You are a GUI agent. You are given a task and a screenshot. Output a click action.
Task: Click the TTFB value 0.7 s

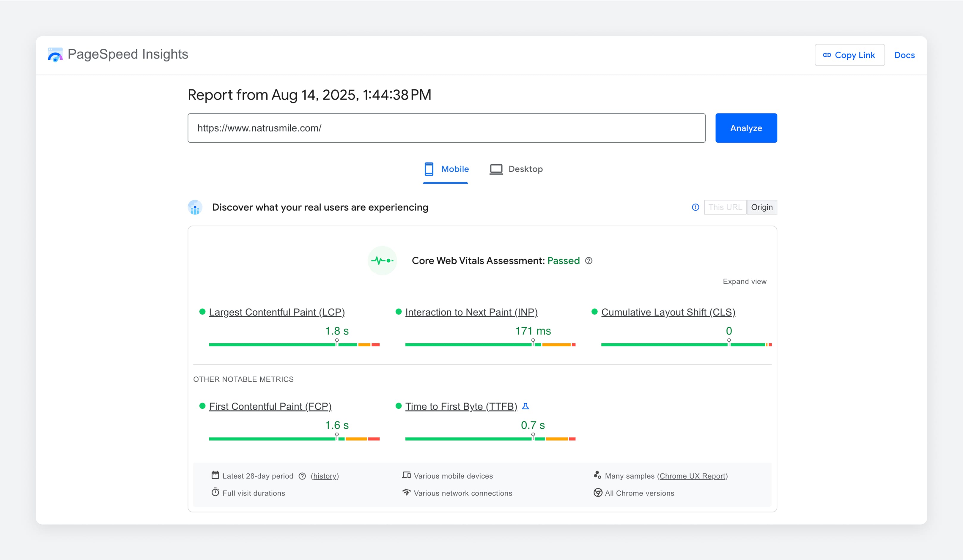533,425
